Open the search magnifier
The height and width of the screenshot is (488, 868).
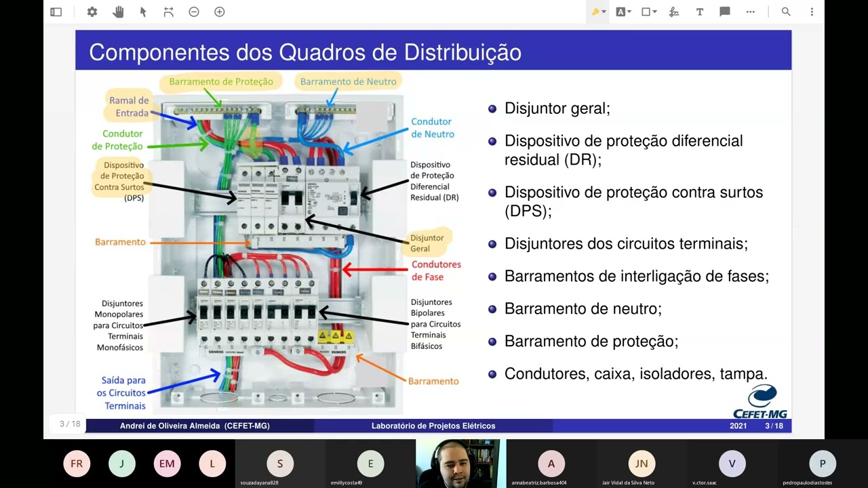[786, 12]
